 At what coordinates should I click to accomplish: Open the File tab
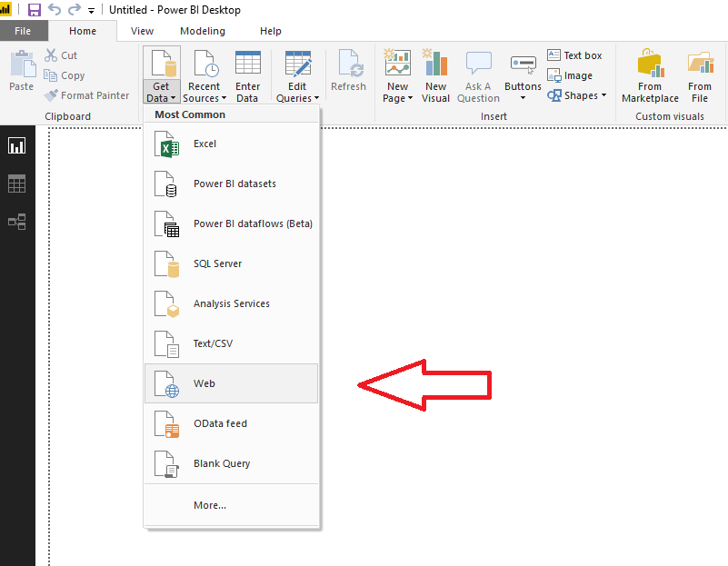tap(24, 31)
